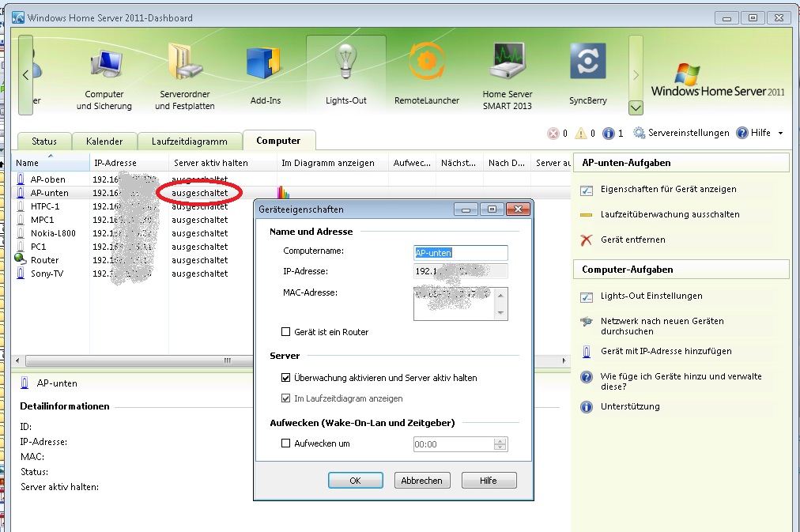
Task: Click Laufzeitüberwachung ausschalten yellow icon
Action: coord(587,215)
